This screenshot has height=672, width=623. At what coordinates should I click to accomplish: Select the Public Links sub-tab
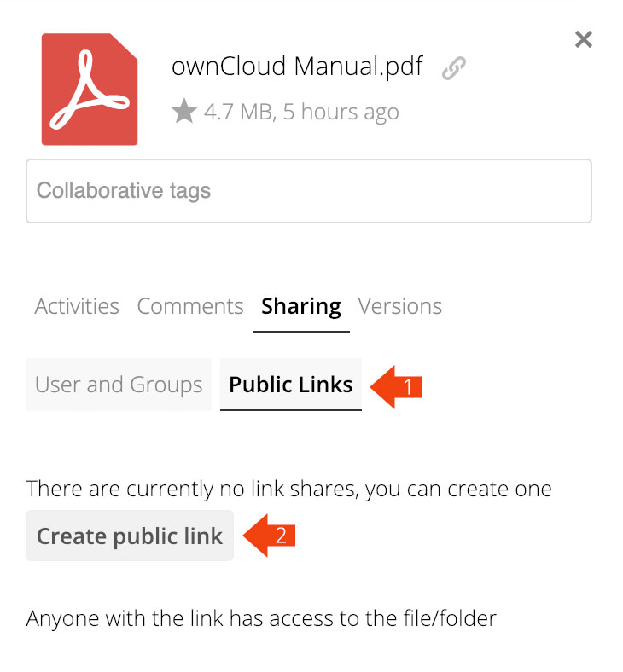click(291, 385)
